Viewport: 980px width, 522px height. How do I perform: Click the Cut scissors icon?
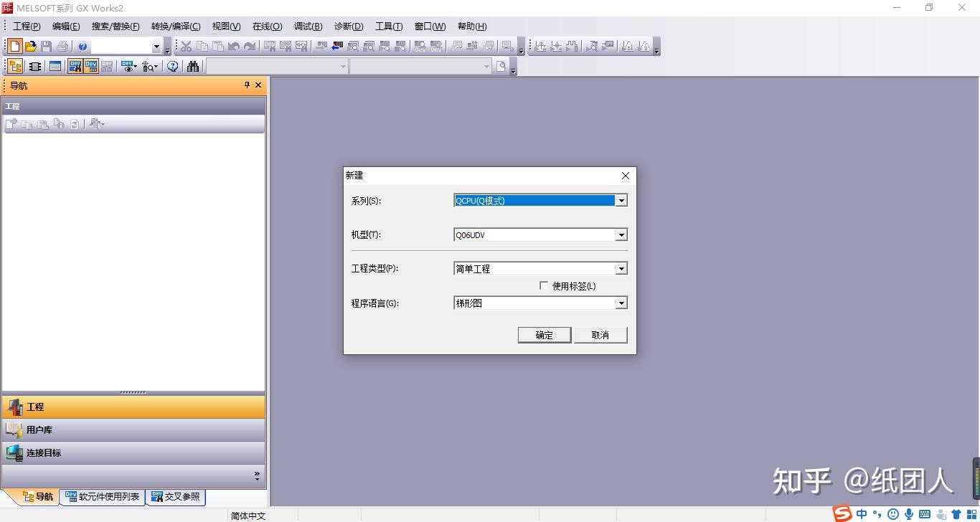tap(187, 47)
